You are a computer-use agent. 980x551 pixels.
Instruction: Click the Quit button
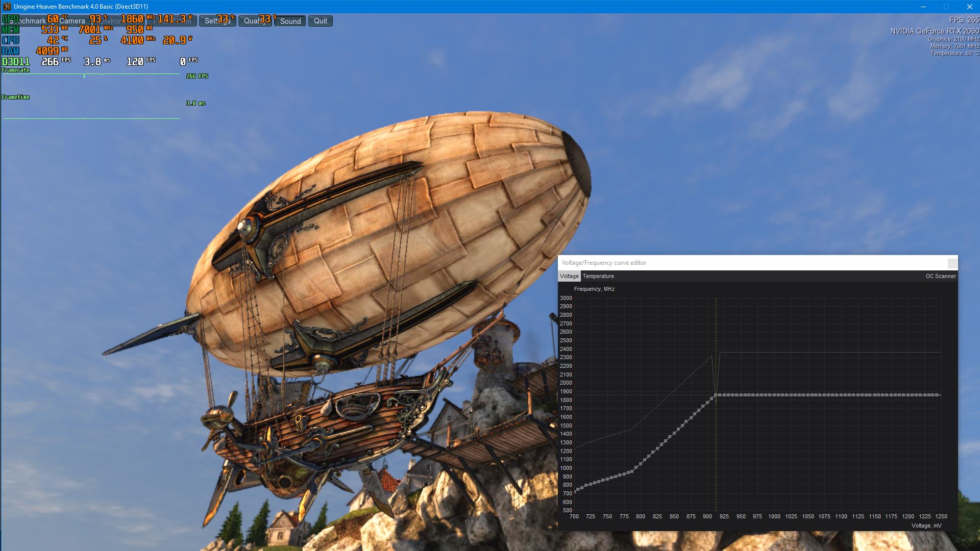321,21
